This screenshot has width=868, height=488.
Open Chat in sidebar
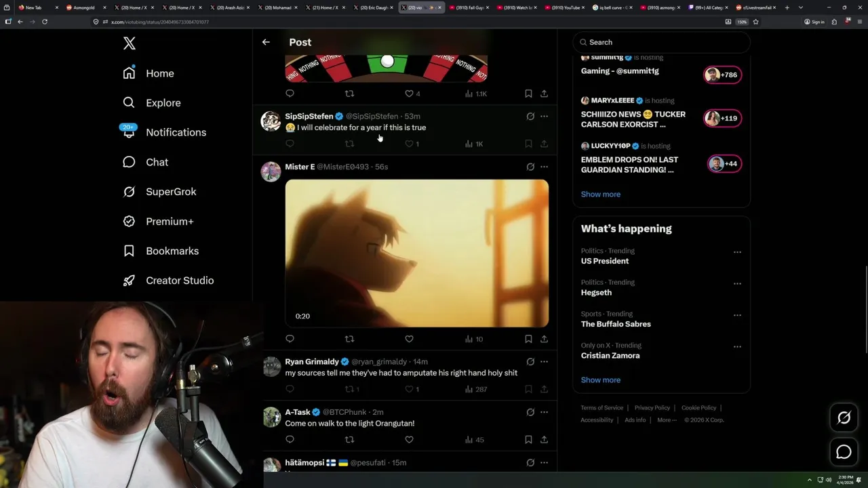coord(145,162)
